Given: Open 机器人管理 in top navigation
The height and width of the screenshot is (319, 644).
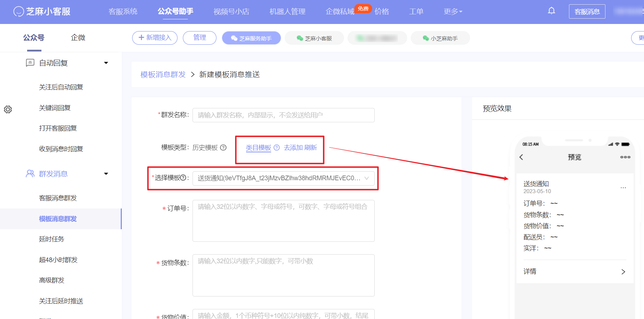Looking at the screenshot, I should 288,11.
